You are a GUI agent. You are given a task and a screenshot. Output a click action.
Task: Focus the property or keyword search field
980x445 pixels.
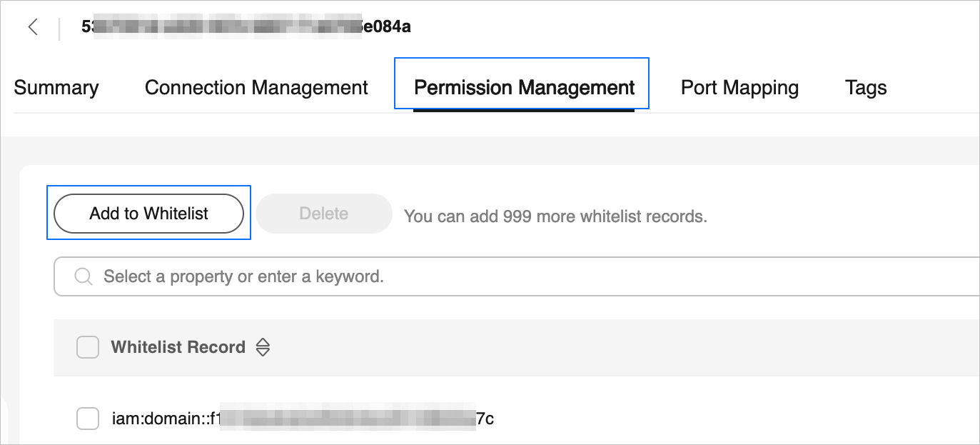point(500,276)
